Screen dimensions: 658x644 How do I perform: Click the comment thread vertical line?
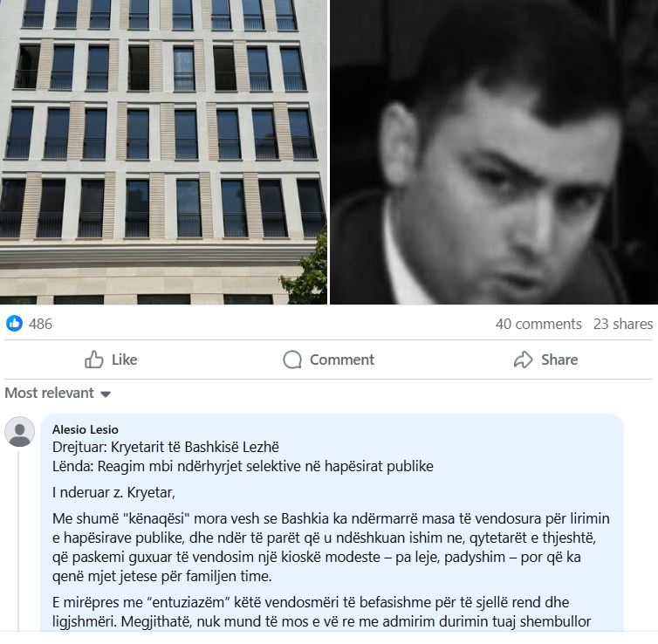(x=18, y=541)
